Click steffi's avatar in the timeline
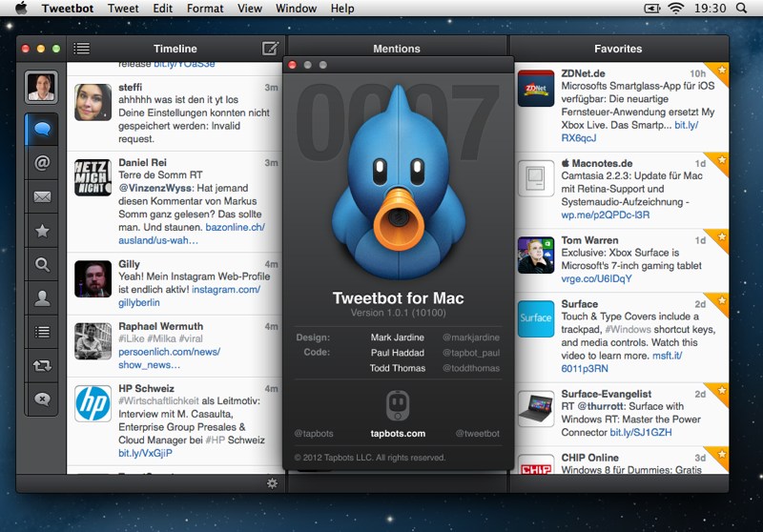The image size is (763, 532). pos(93,102)
